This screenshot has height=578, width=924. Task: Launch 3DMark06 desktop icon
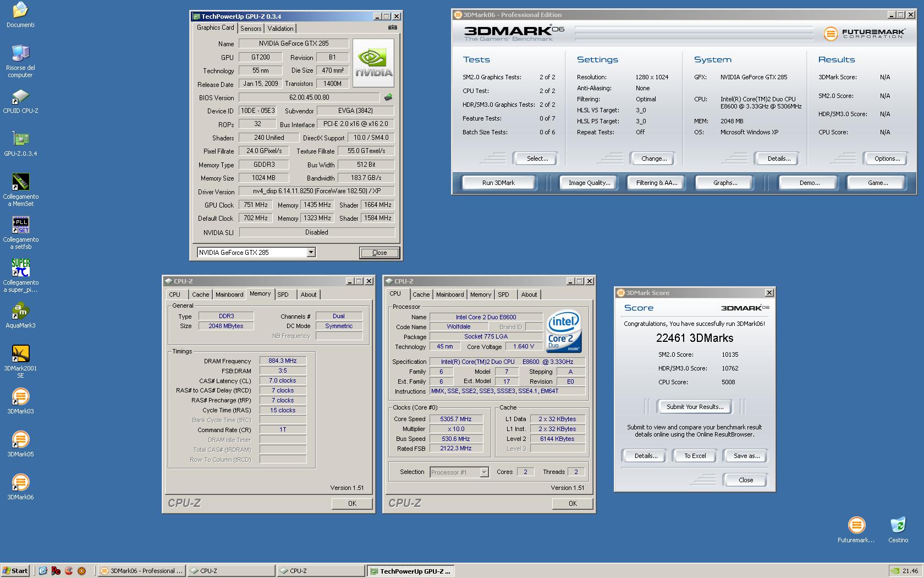pos(20,483)
